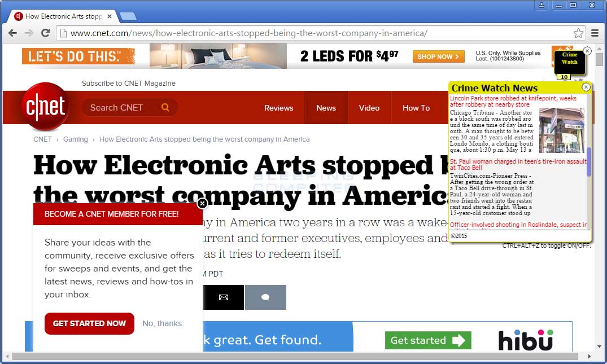This screenshot has height=364, width=607.
Task: Close the How Electronic Arts tab
Action: pos(110,16)
